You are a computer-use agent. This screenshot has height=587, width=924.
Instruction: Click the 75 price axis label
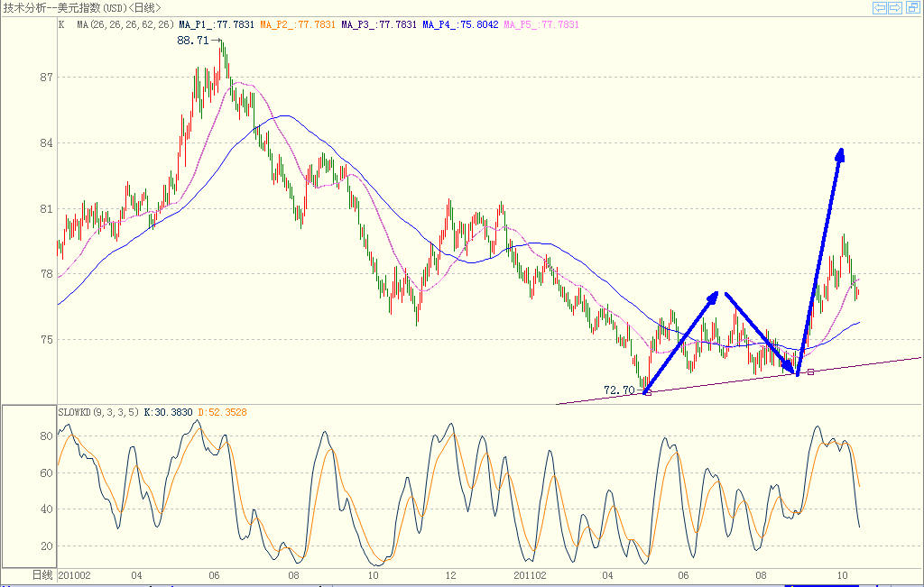click(x=47, y=340)
